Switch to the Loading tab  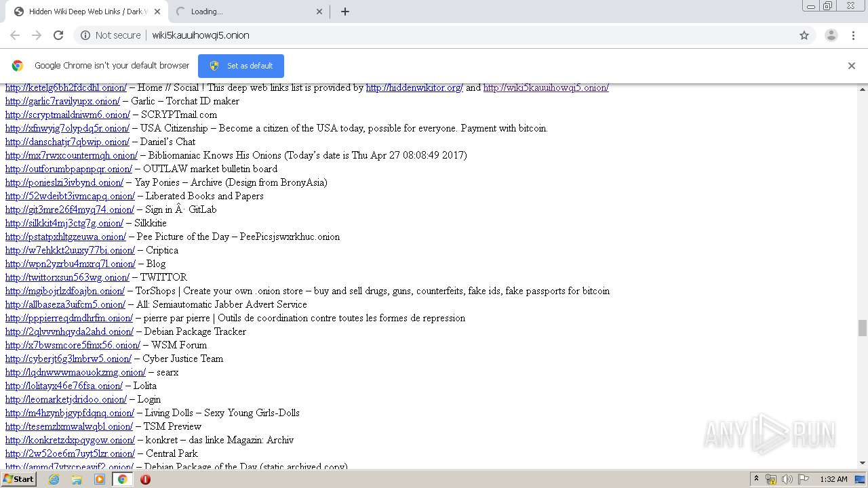(248, 12)
